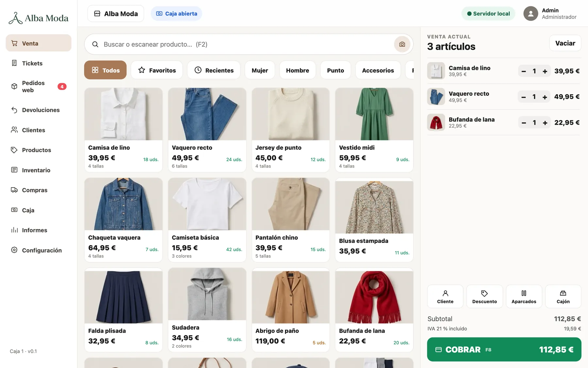This screenshot has width=588, height=368.
Task: Open the Cajón cash drawer
Action: tap(563, 296)
